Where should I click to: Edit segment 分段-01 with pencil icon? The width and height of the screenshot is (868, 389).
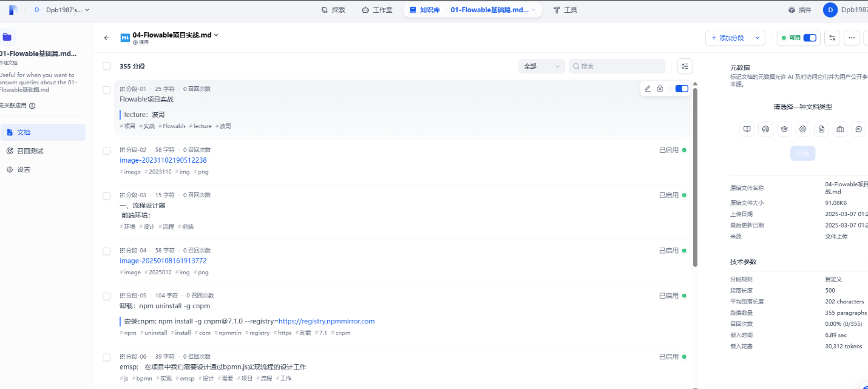point(648,89)
